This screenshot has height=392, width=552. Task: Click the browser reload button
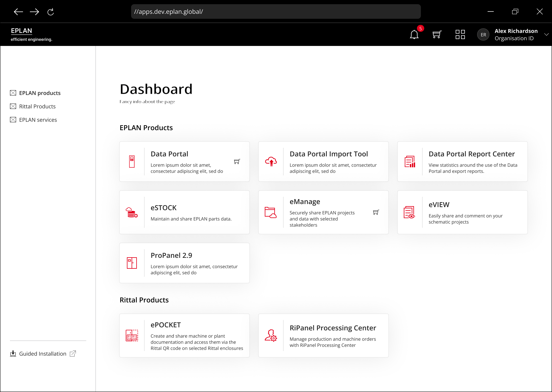[x=51, y=12]
